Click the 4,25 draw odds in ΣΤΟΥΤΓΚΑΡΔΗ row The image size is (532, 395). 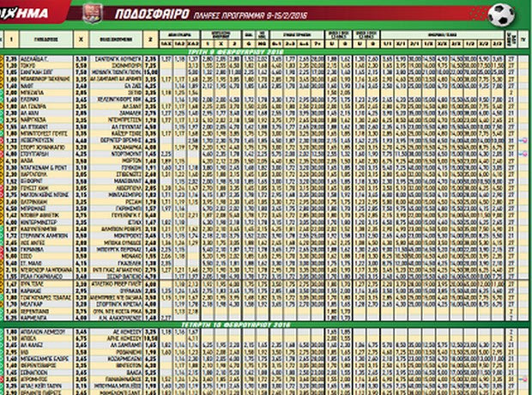(x=82, y=154)
